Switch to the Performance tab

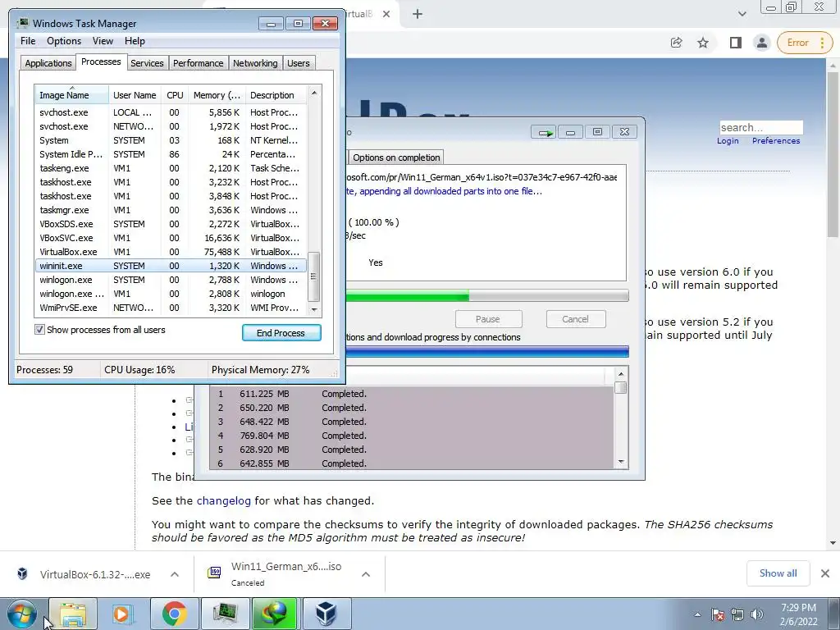click(199, 63)
